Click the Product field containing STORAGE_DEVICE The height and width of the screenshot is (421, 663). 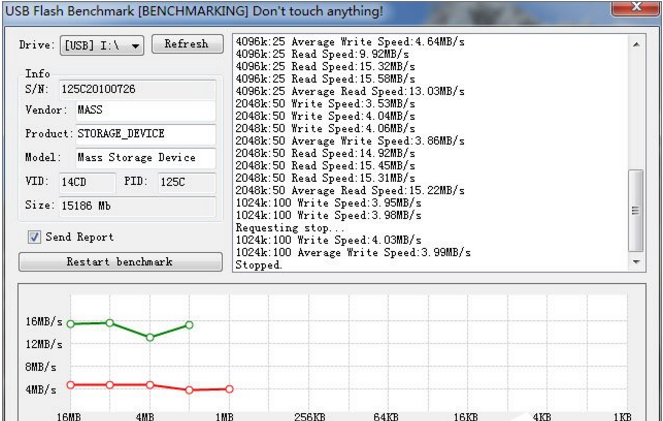click(x=145, y=134)
